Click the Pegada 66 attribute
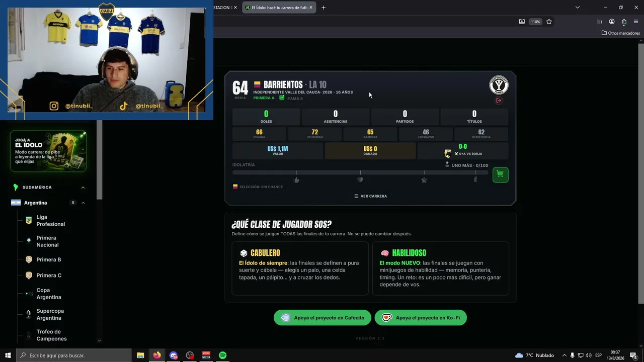Image resolution: width=644 pixels, height=362 pixels. tap(259, 134)
